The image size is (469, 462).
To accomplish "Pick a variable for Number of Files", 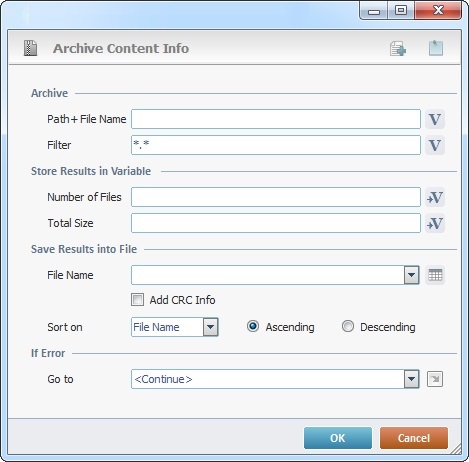I will tap(435, 197).
